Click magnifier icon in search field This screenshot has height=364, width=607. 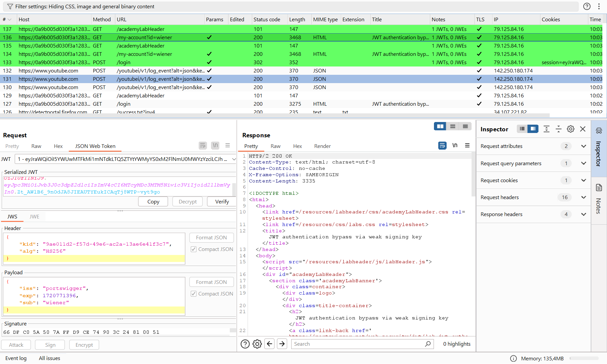pyautogui.click(x=428, y=344)
